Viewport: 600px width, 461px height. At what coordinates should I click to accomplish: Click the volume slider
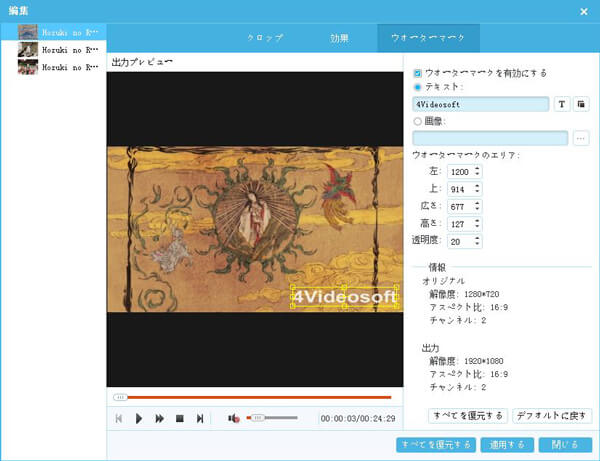[x=275, y=418]
